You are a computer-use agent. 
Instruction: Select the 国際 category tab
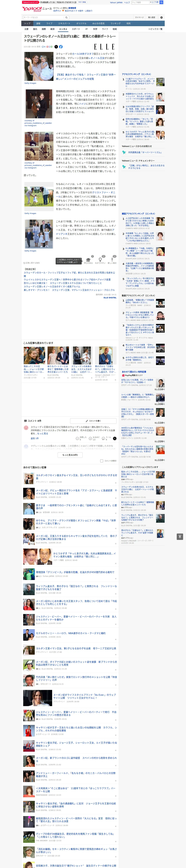coord(44,29)
